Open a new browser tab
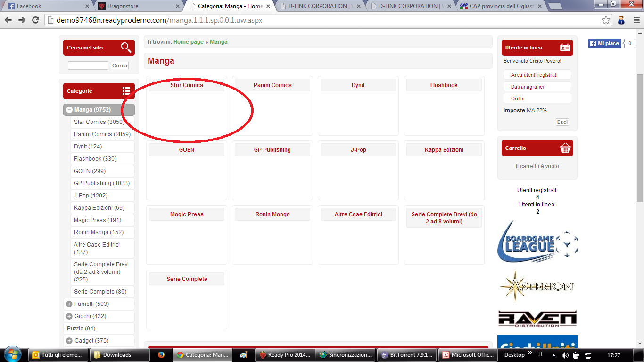This screenshot has width=644, height=362. pyautogui.click(x=556, y=6)
